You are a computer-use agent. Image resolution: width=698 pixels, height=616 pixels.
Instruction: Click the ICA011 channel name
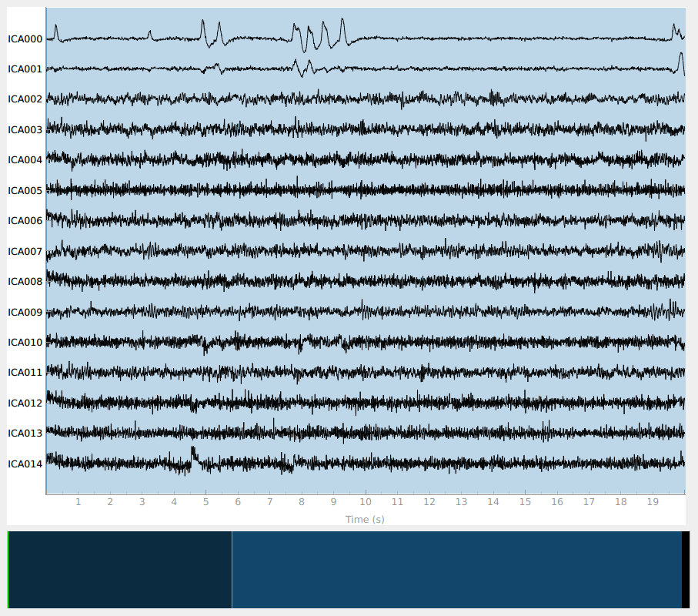coord(25,373)
